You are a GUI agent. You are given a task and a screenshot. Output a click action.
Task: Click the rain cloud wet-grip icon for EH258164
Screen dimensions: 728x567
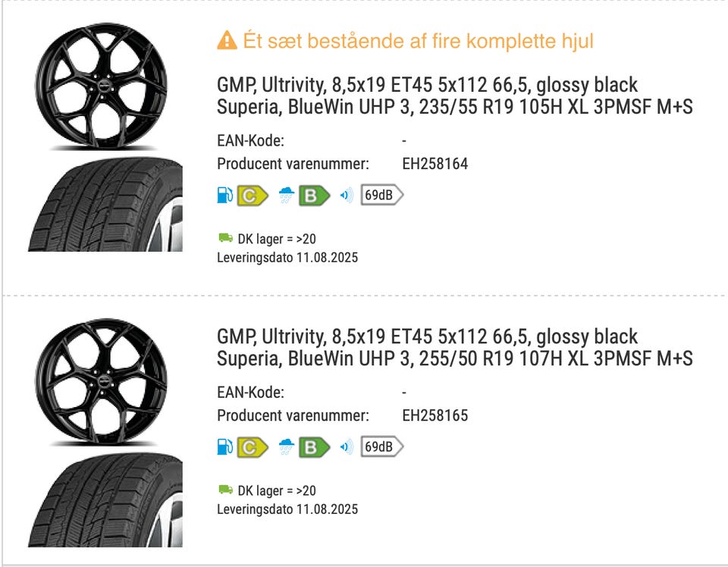coord(286,196)
